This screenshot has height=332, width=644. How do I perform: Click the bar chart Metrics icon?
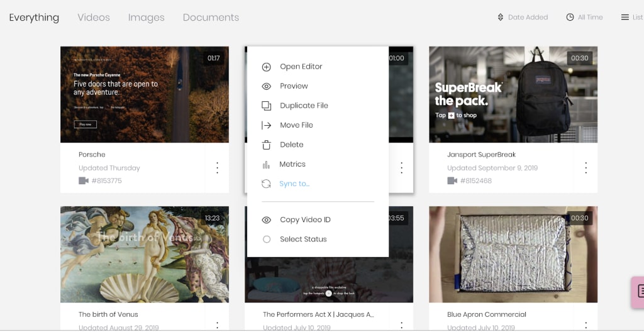click(266, 165)
